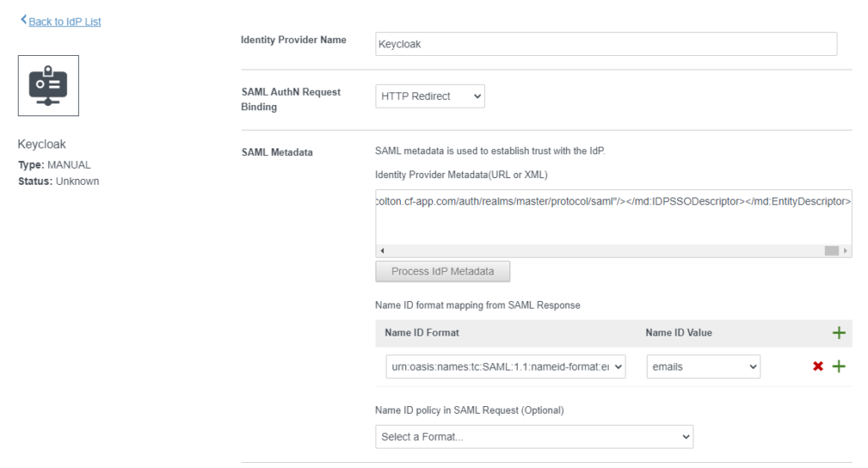This screenshot has height=468, width=868.
Task: Click the SAML Metadata section label
Action: pyautogui.click(x=277, y=153)
